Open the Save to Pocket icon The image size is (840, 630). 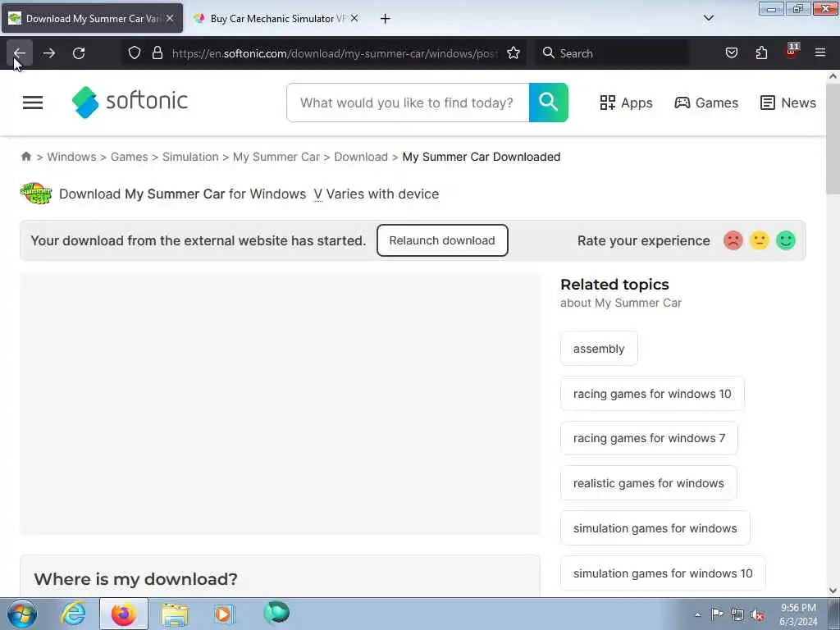click(x=731, y=53)
